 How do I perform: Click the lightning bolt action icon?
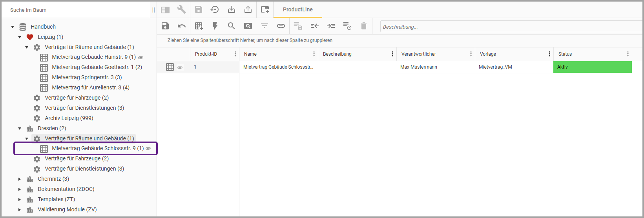click(x=215, y=26)
